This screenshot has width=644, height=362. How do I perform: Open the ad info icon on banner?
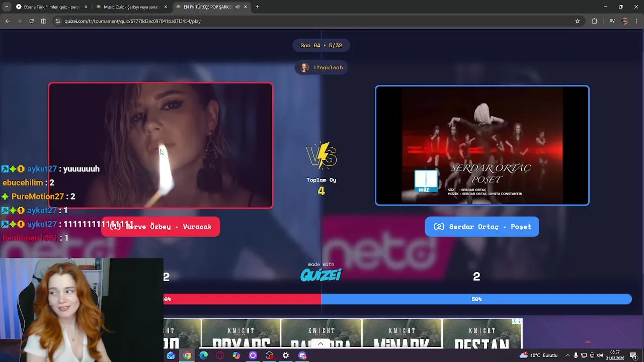click(x=514, y=321)
